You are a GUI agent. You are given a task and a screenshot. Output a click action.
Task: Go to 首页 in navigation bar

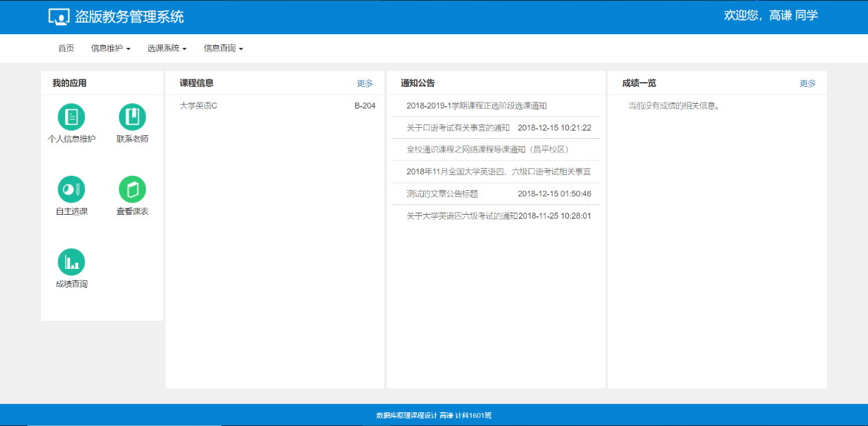66,49
